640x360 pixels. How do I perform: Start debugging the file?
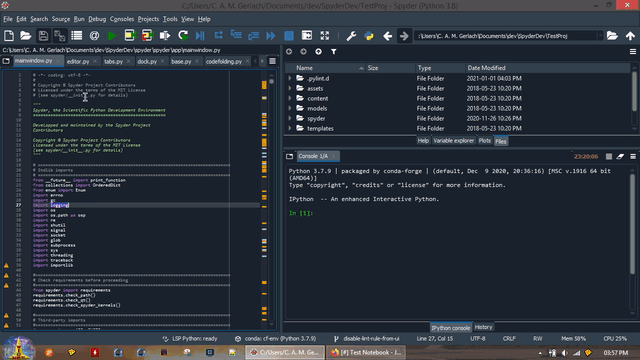200,36
